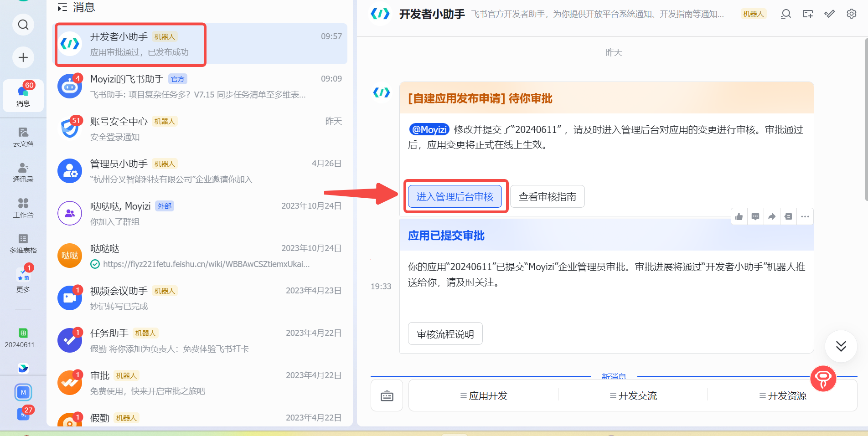This screenshot has width=868, height=436.
Task: Search within the chat using header magnifier
Action: click(785, 14)
